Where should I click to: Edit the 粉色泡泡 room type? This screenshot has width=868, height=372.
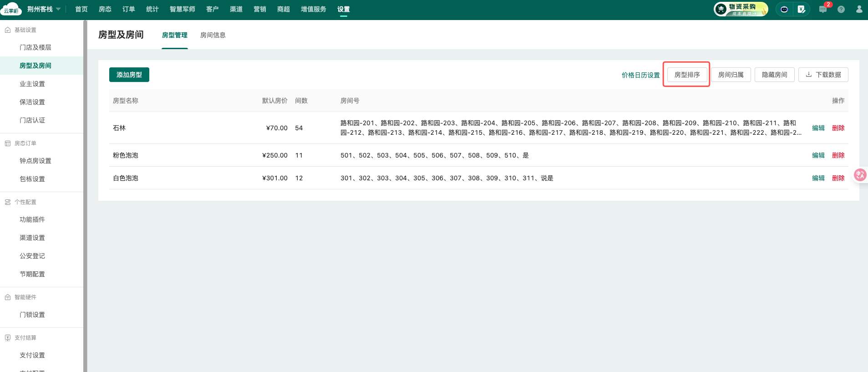click(x=818, y=155)
